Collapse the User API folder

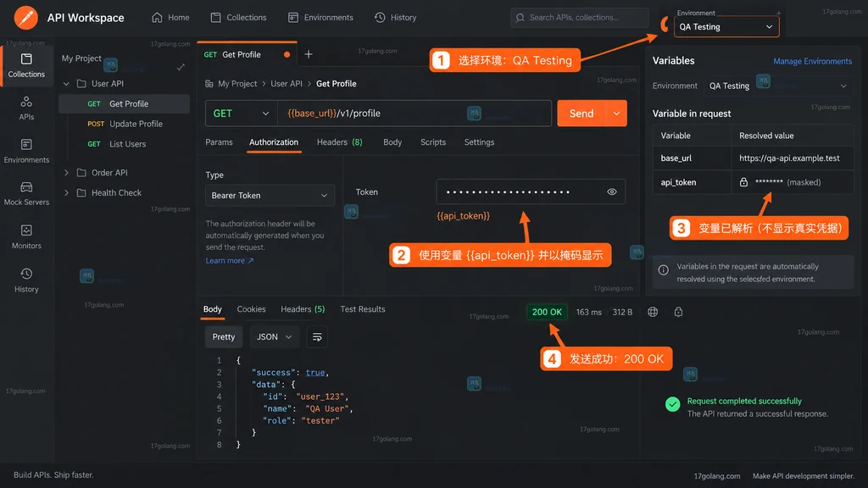point(66,84)
